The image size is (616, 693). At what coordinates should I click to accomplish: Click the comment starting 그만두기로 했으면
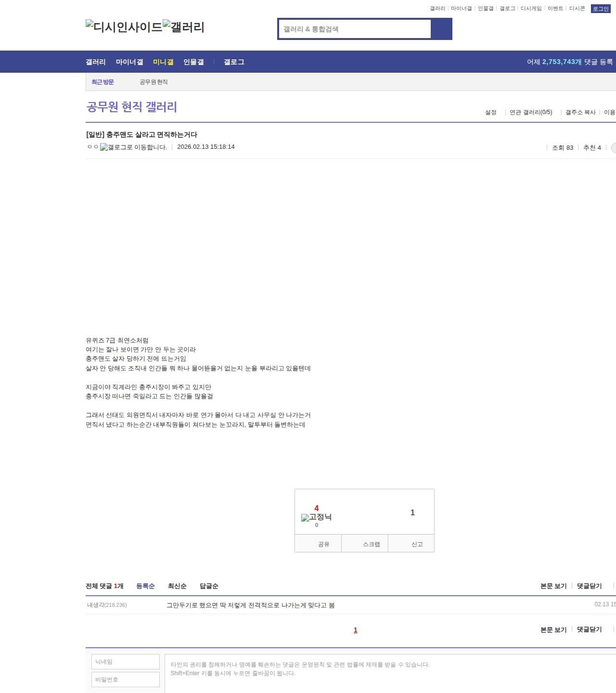[x=250, y=605]
